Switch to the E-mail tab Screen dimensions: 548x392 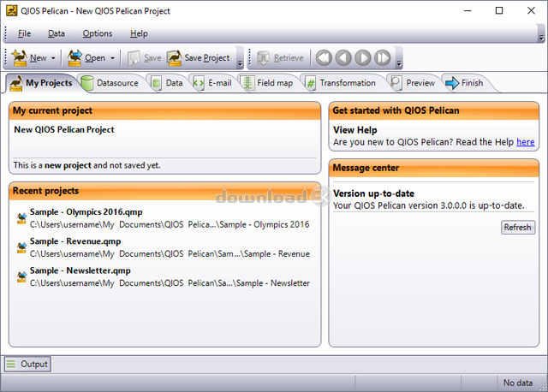point(213,83)
